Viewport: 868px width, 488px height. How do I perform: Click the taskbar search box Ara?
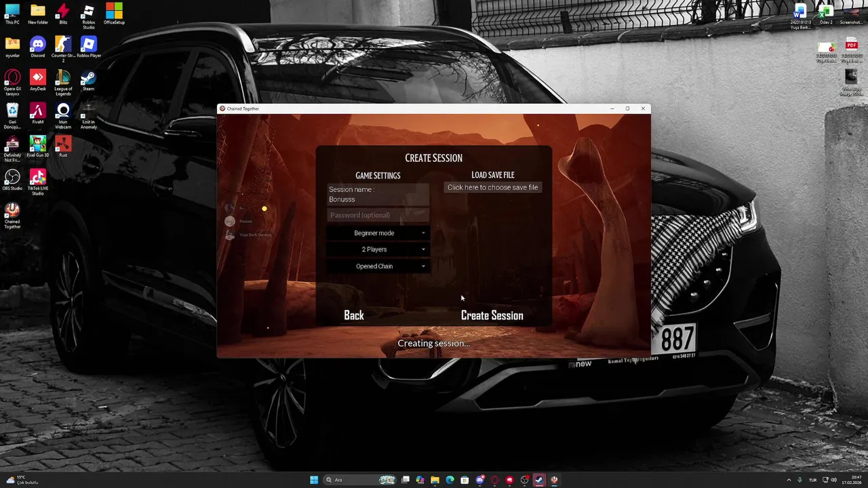[360, 480]
